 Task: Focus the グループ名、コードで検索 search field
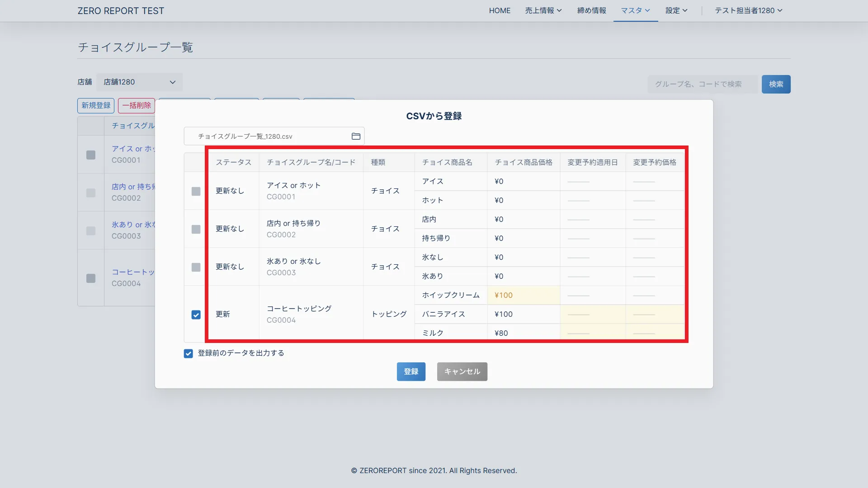[x=702, y=84]
